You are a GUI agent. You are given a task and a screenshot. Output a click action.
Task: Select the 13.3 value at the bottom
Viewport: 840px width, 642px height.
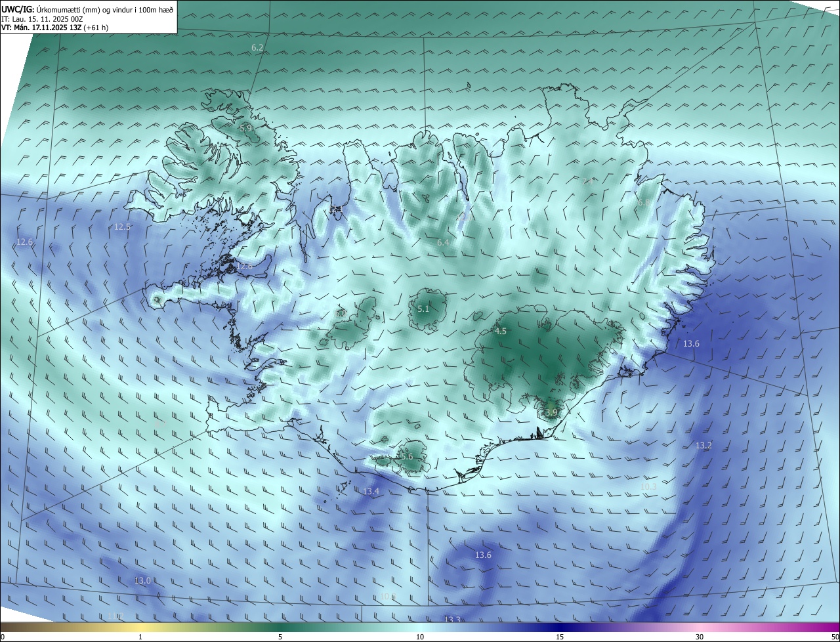(452, 620)
